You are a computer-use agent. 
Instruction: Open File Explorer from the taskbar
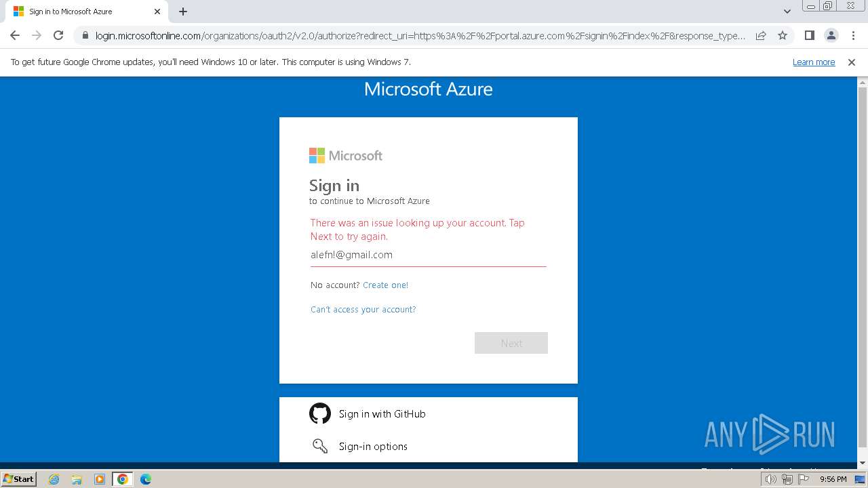(x=77, y=479)
